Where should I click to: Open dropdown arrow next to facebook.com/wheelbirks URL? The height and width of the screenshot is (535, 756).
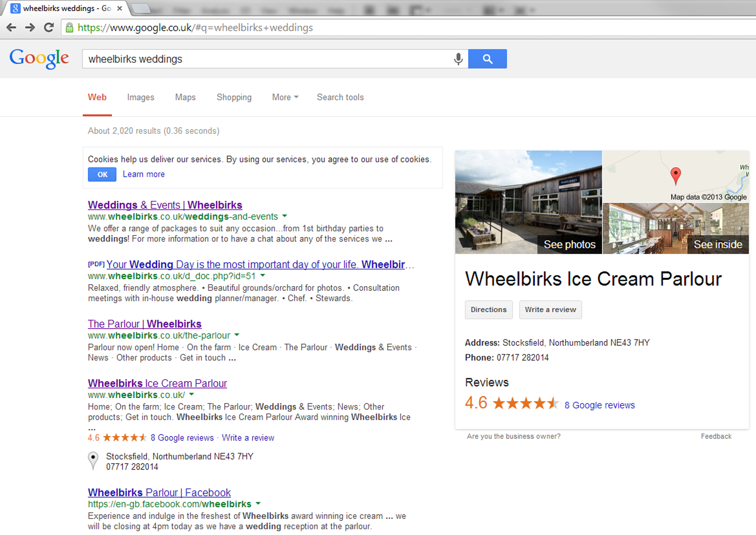(x=258, y=503)
